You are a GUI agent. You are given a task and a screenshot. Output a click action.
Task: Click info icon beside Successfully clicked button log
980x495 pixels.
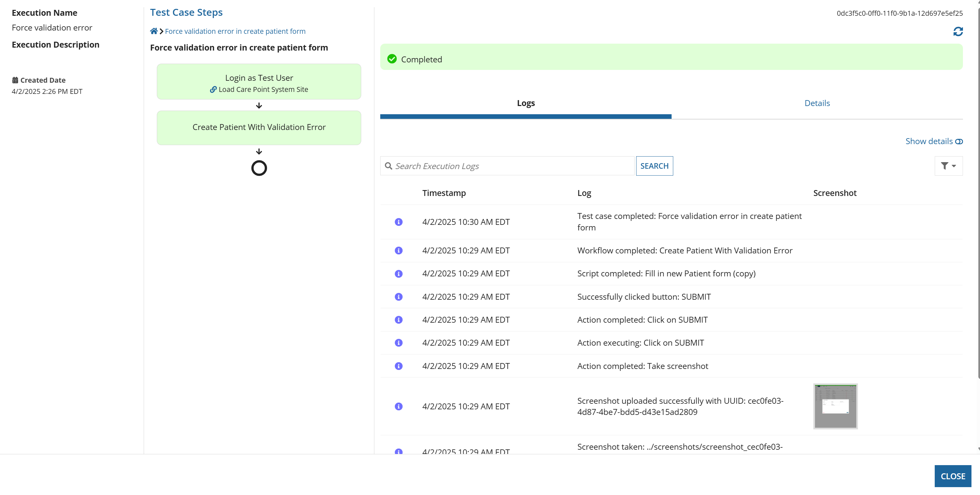[x=398, y=297]
